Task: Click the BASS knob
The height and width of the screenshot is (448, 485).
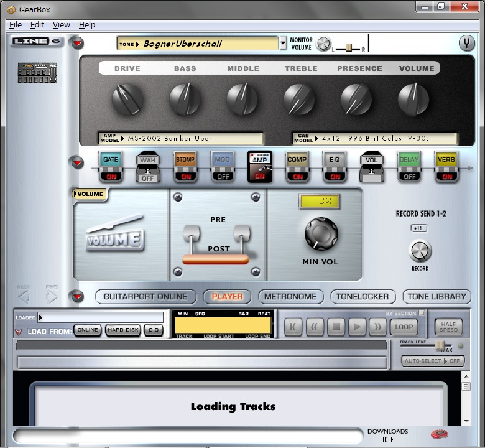Action: [x=185, y=99]
